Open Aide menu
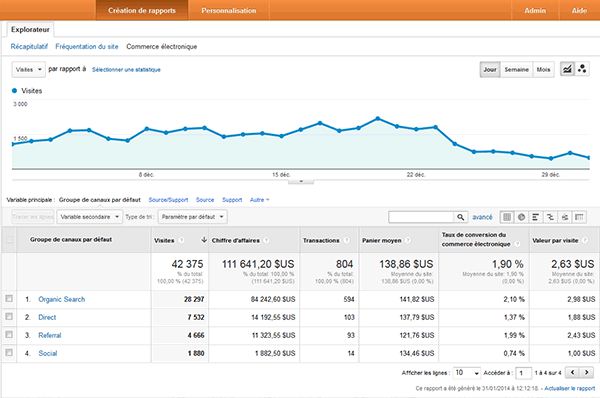 click(579, 10)
